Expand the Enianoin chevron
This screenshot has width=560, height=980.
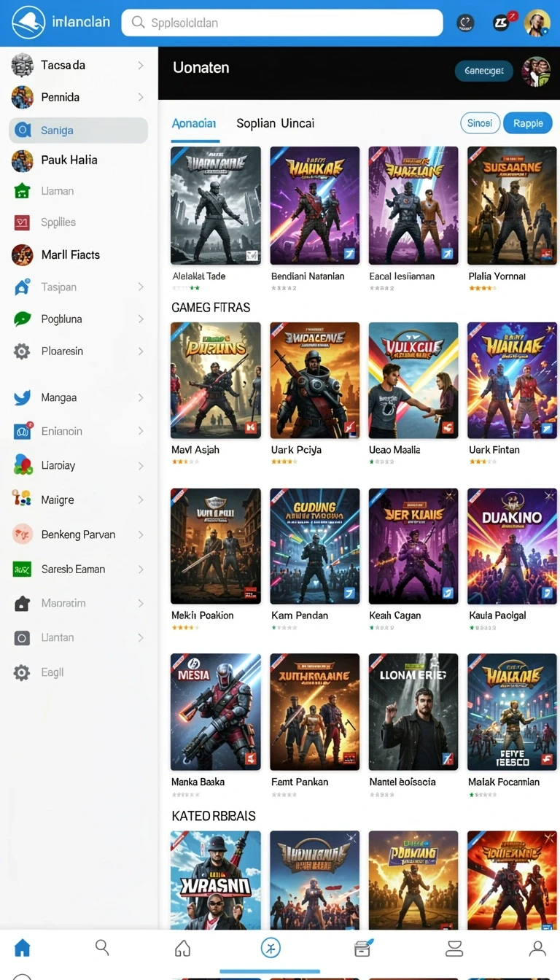(x=140, y=432)
